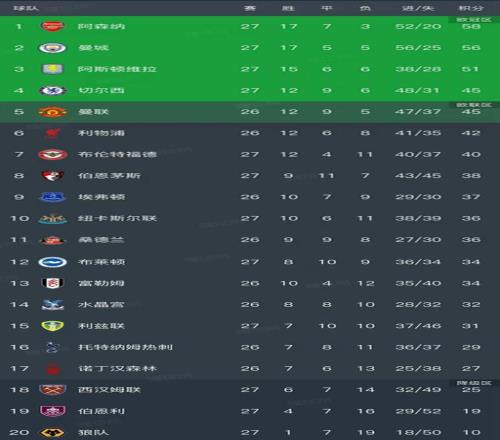
Task: Click the Manchester City club crest
Action: point(52,48)
